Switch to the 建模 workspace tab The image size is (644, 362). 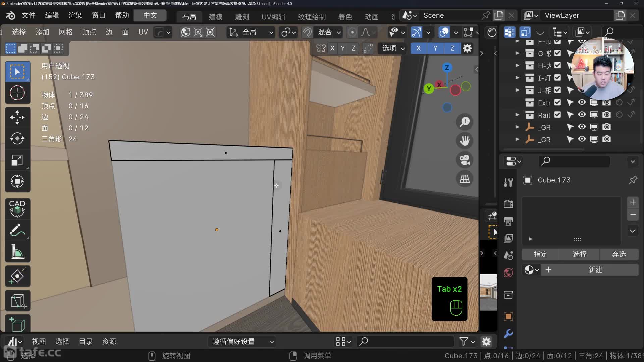(x=215, y=17)
